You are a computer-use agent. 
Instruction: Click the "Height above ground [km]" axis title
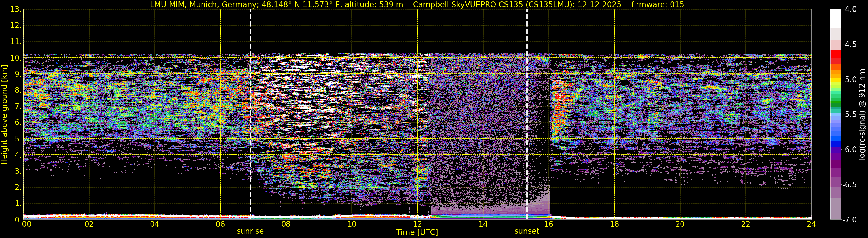[4, 115]
